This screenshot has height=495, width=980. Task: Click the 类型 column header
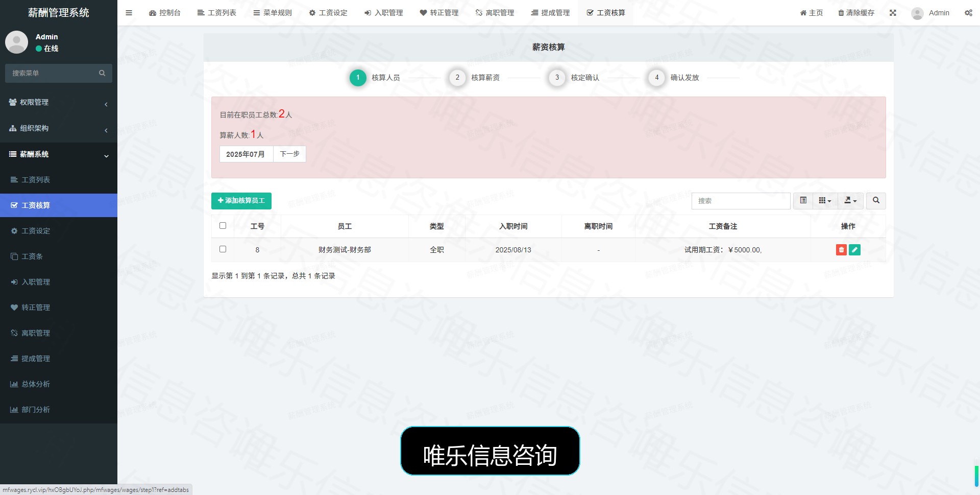tap(437, 226)
